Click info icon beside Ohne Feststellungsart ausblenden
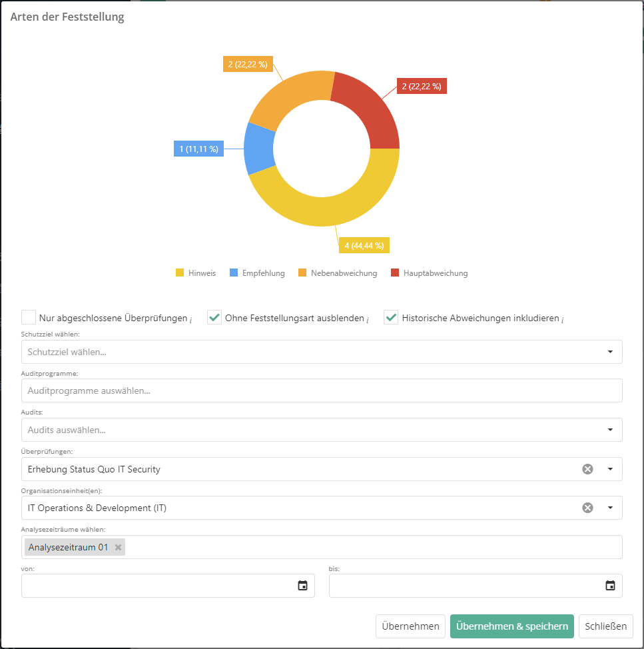Screen dimensions: 644x649 (x=368, y=320)
